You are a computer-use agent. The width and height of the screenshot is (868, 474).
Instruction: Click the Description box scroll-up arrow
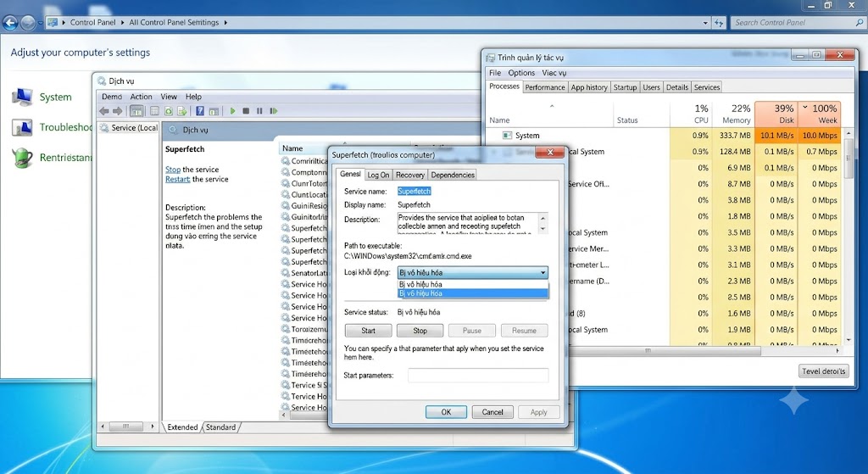(543, 218)
